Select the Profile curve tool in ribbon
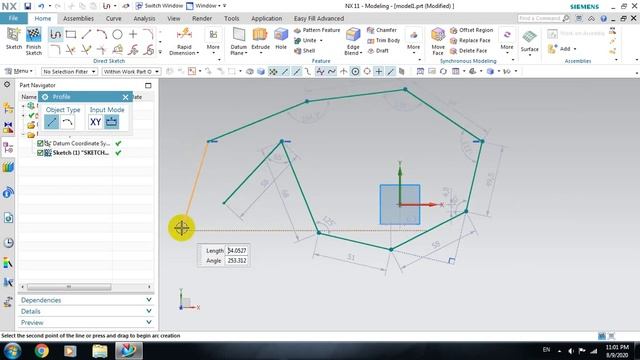 click(55, 35)
